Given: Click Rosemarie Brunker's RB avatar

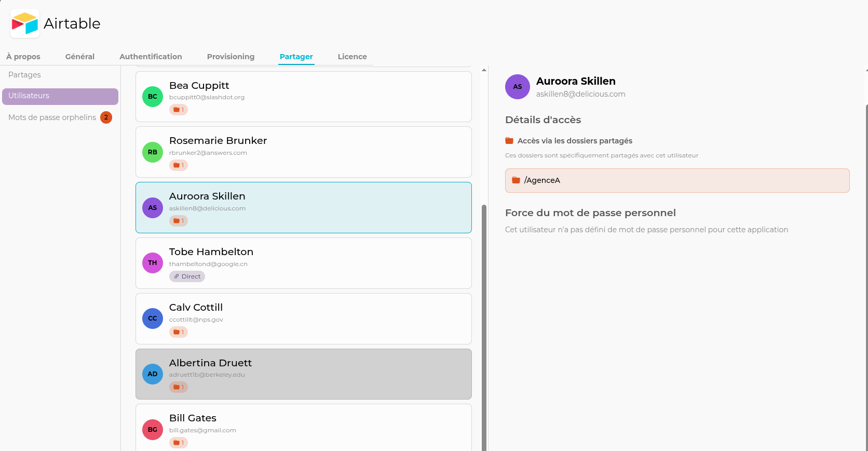Looking at the screenshot, I should click(x=153, y=152).
